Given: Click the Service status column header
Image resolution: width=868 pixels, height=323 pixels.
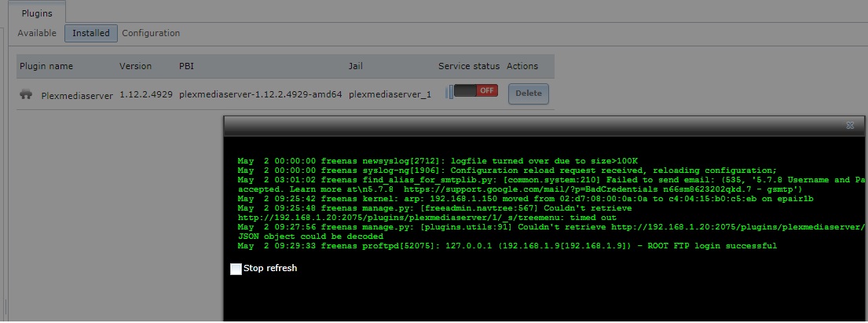Looking at the screenshot, I should point(469,66).
